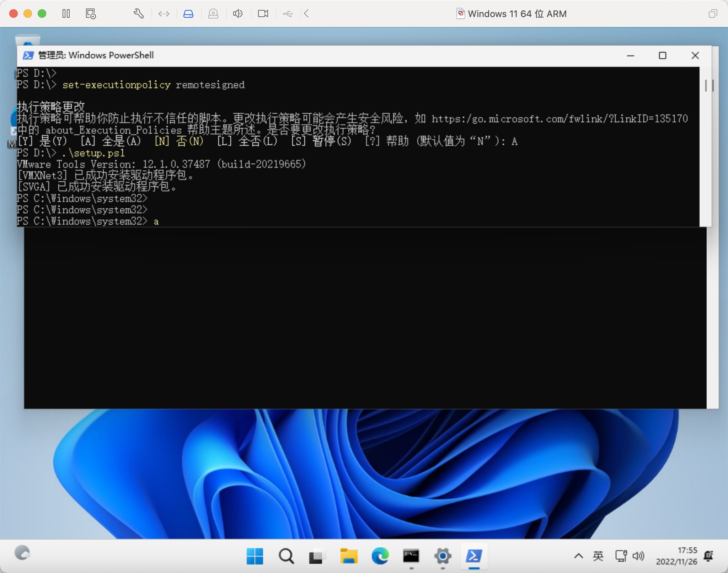Viewport: 728px width, 573px height.
Task: Click the sound device toolbar icon
Action: pos(237,14)
